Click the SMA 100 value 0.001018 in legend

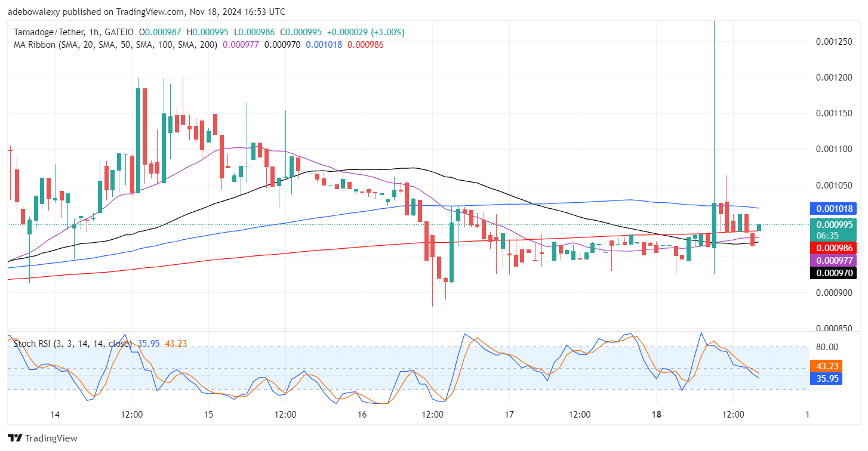pyautogui.click(x=324, y=45)
